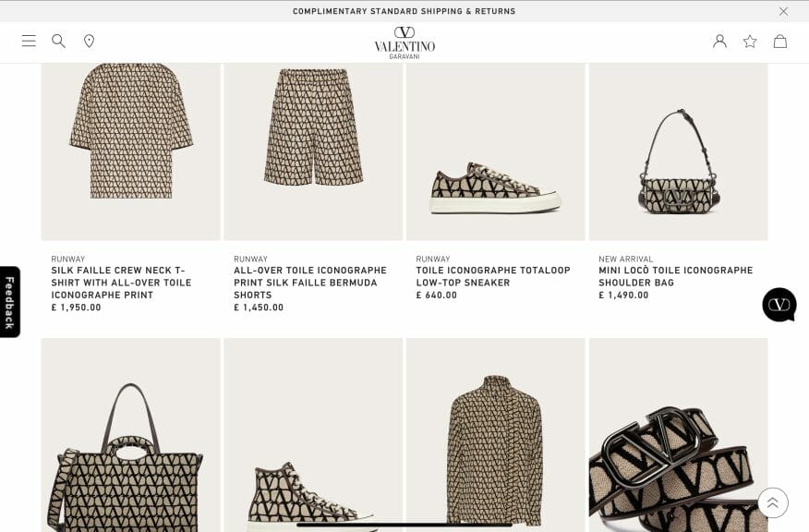This screenshot has height=532, width=809.
Task: Select the Toile Iconographe tote bag image
Action: pos(130,435)
